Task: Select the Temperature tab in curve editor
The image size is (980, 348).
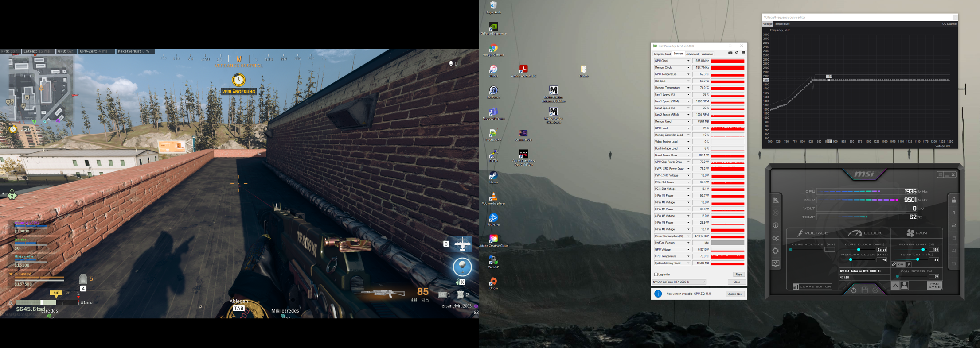Action: tap(782, 24)
